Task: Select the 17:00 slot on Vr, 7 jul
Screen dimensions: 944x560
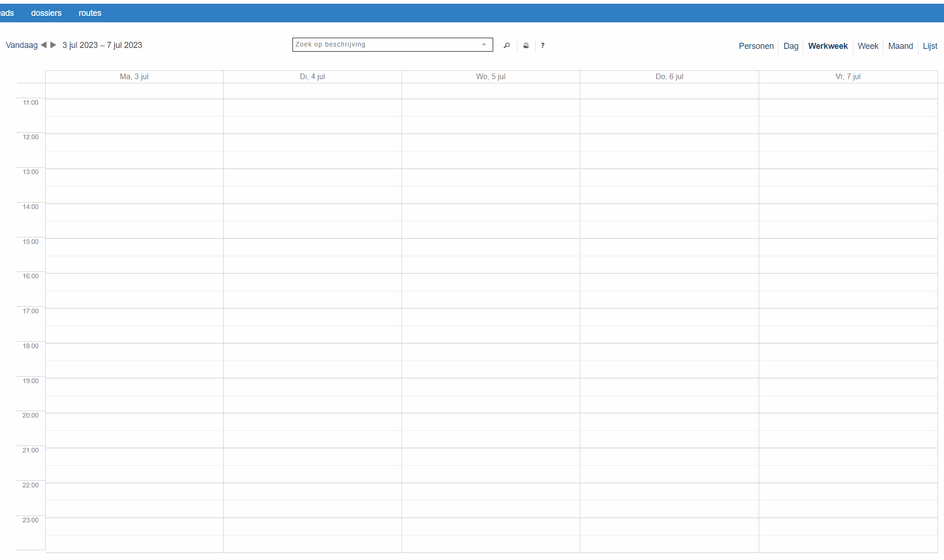Action: point(848,317)
